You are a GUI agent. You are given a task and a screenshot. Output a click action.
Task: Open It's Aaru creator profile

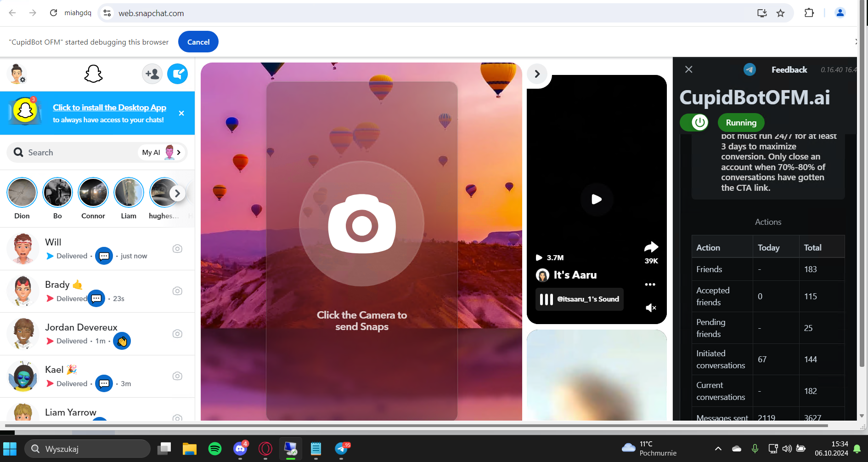click(566, 275)
